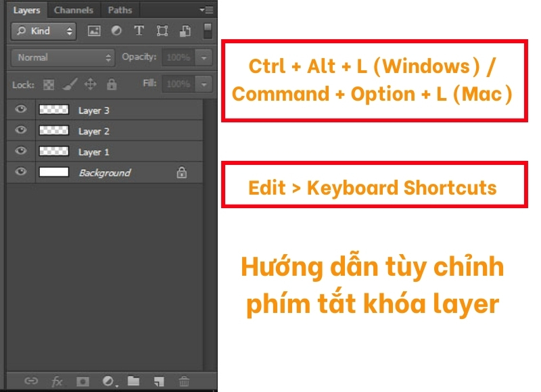This screenshot has height=392, width=541.
Task: Select the 'Background' layer name
Action: [105, 173]
